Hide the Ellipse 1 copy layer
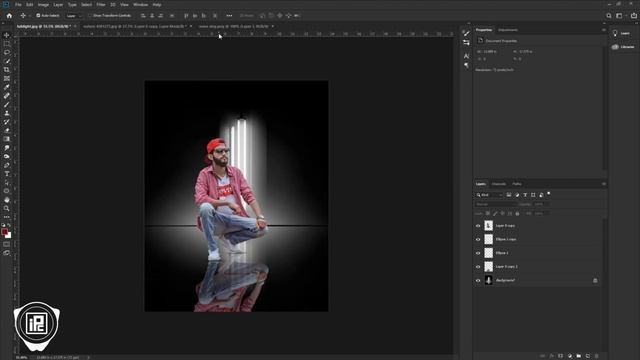Screen dimensions: 640x360 [478, 239]
